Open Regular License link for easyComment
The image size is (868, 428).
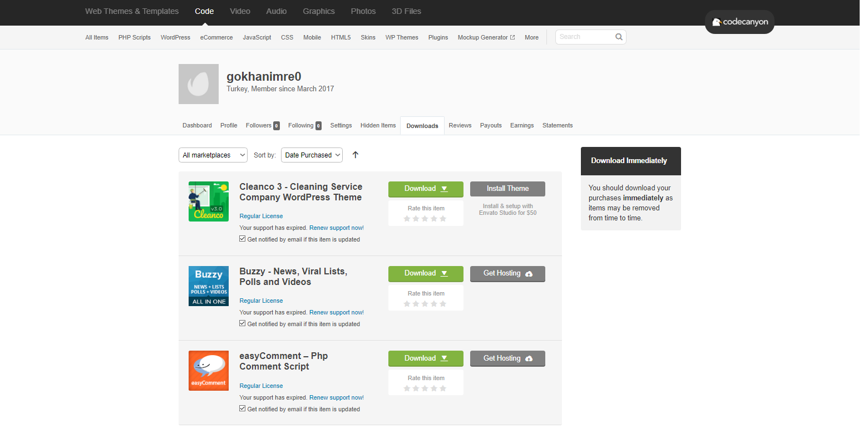tap(261, 386)
